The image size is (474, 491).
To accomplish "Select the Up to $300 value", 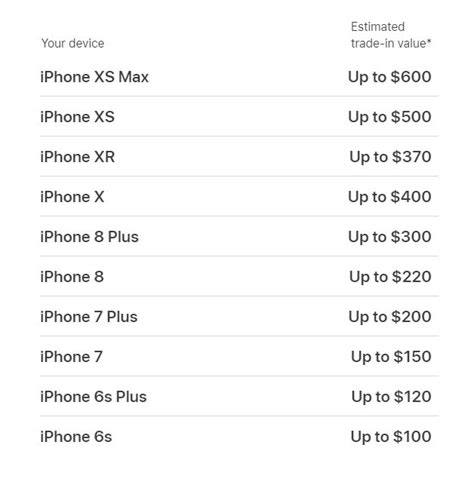I will (x=390, y=237).
